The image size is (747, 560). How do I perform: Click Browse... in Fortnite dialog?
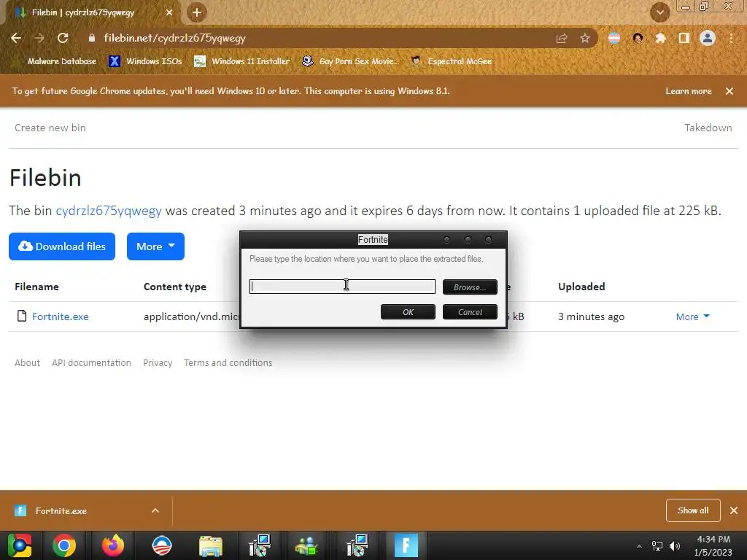[470, 287]
